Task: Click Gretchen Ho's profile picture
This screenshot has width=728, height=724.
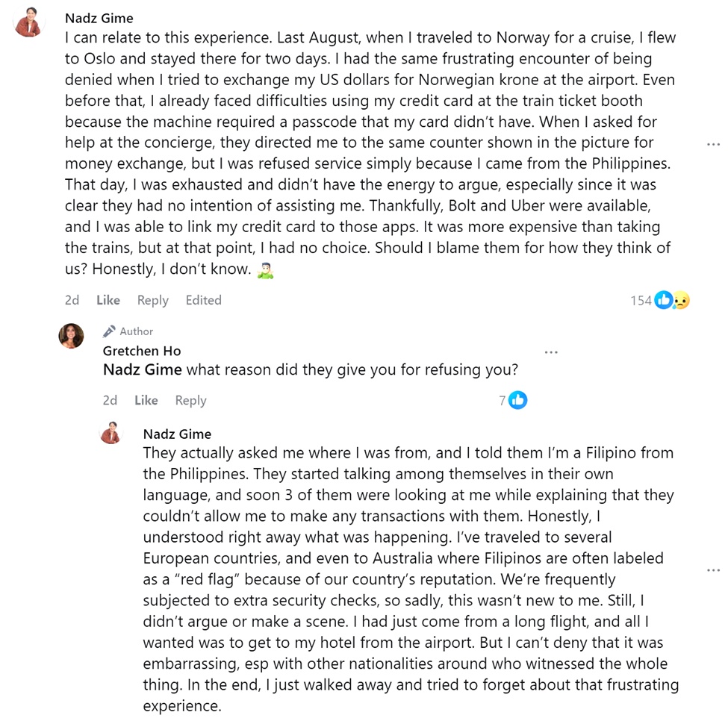Action: pyautogui.click(x=71, y=336)
